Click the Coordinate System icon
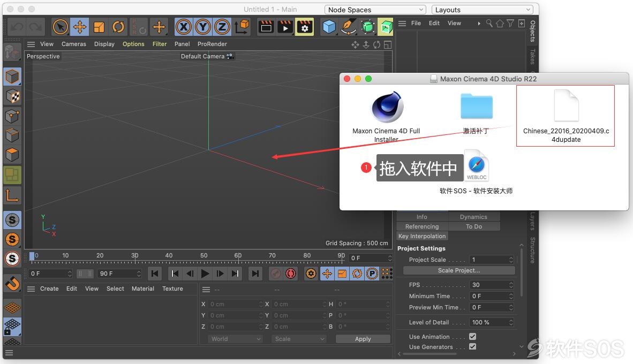The image size is (633, 364). tap(242, 27)
